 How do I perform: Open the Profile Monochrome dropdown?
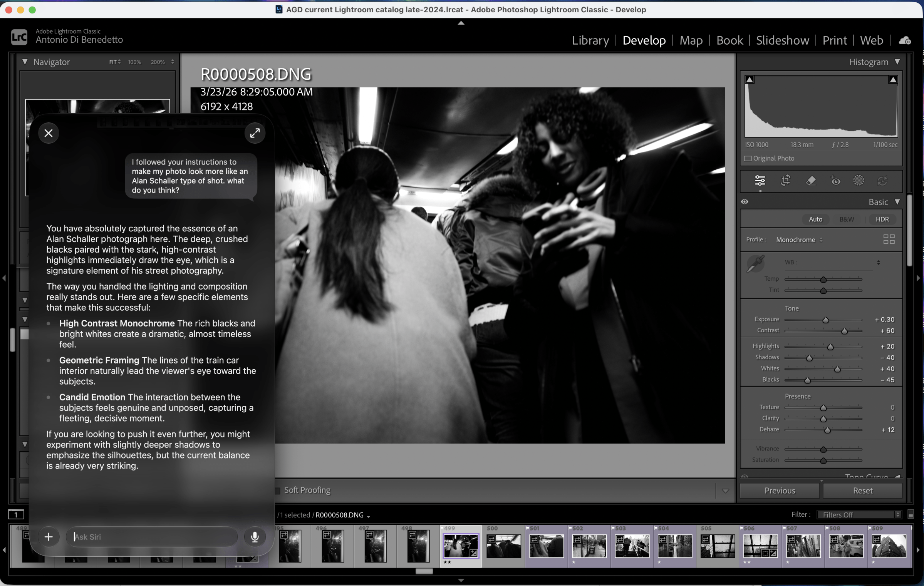(x=799, y=239)
